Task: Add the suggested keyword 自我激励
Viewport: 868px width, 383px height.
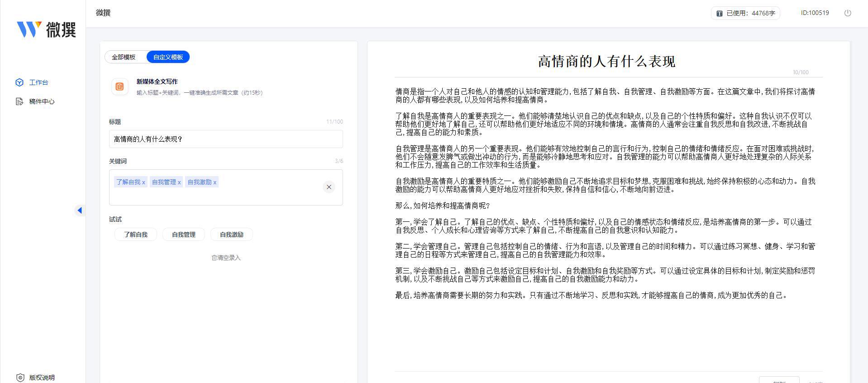Action: (x=232, y=235)
